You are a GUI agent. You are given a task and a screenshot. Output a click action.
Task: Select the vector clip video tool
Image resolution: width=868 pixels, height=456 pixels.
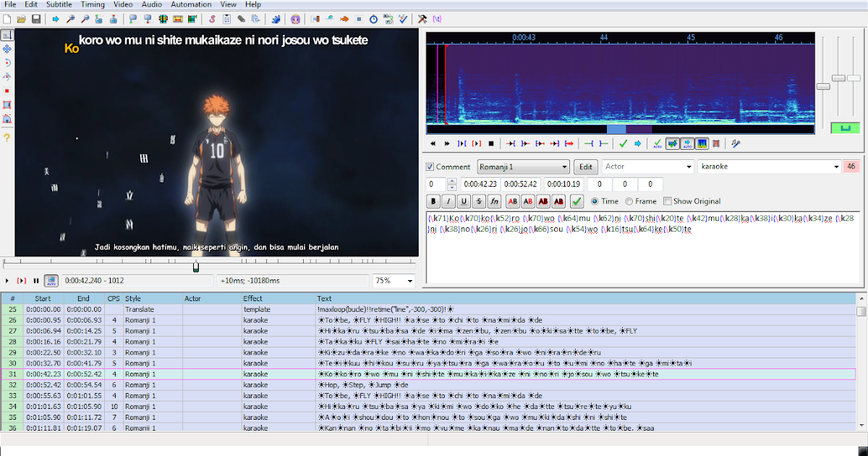tap(7, 119)
